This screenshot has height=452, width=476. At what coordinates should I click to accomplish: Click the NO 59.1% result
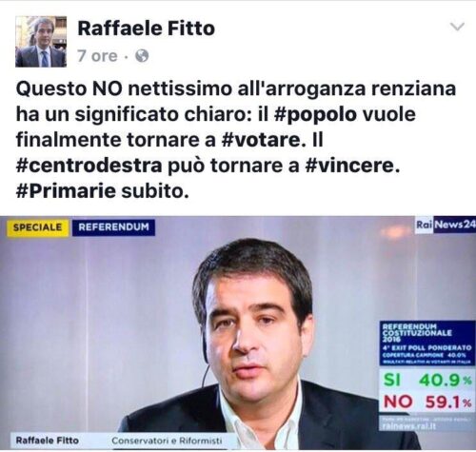pyautogui.click(x=427, y=403)
